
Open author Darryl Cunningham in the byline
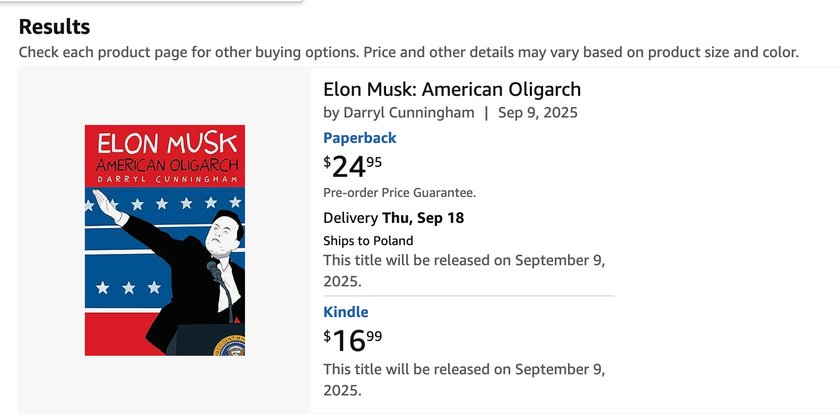click(x=408, y=113)
